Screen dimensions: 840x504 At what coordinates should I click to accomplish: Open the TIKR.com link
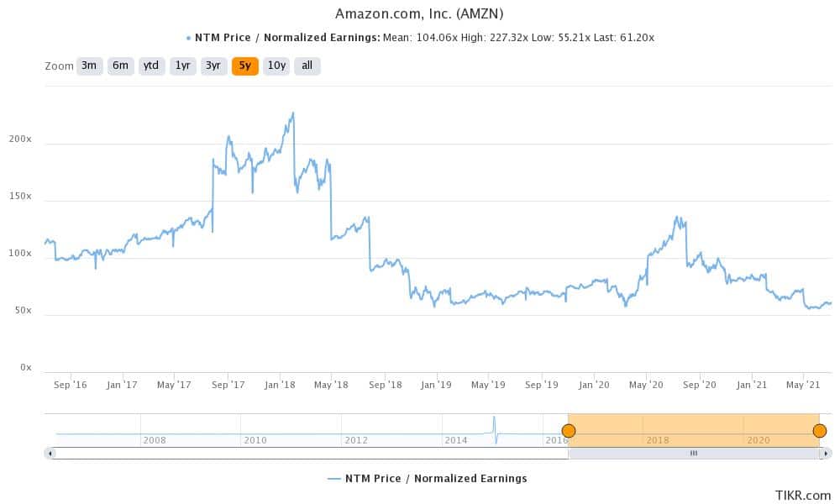805,496
